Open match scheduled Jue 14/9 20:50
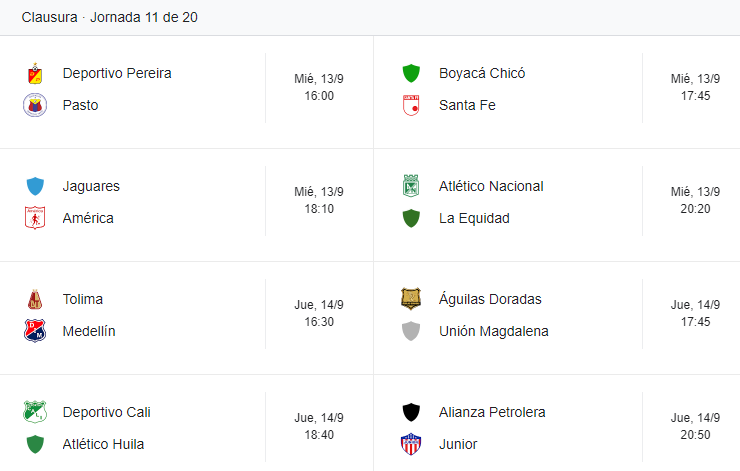The height and width of the screenshot is (471, 740). click(695, 426)
